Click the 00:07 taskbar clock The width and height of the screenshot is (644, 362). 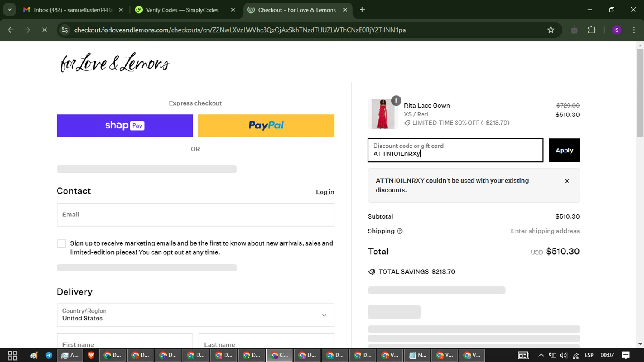pyautogui.click(x=607, y=355)
